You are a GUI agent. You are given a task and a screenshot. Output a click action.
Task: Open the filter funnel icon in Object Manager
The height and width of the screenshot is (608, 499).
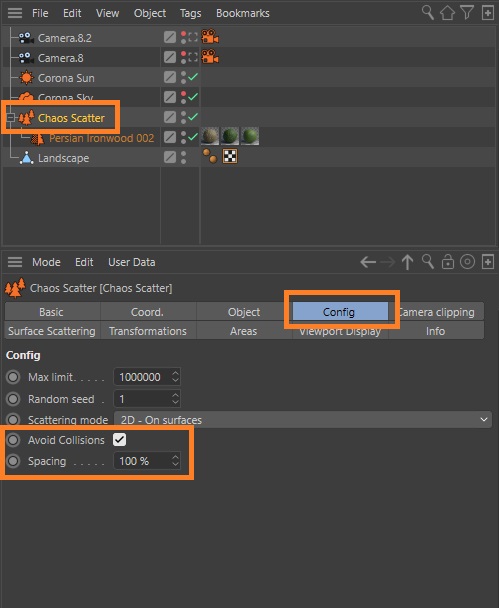[x=467, y=13]
